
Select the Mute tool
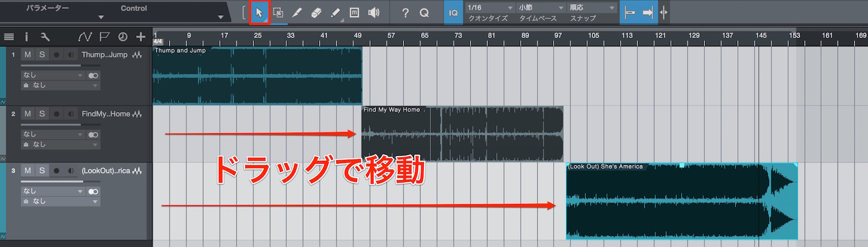(354, 13)
